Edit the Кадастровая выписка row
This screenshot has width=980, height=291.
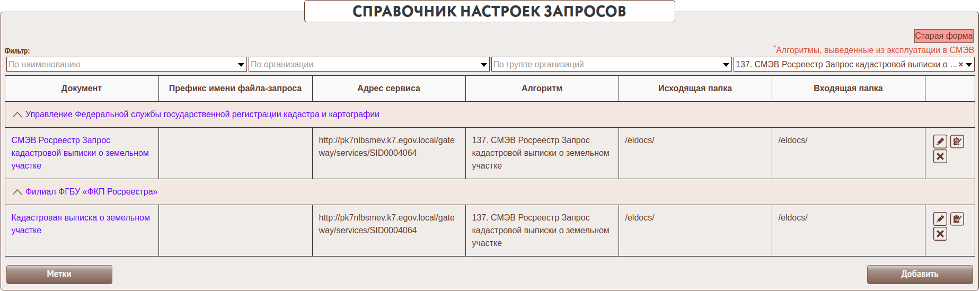(x=940, y=219)
